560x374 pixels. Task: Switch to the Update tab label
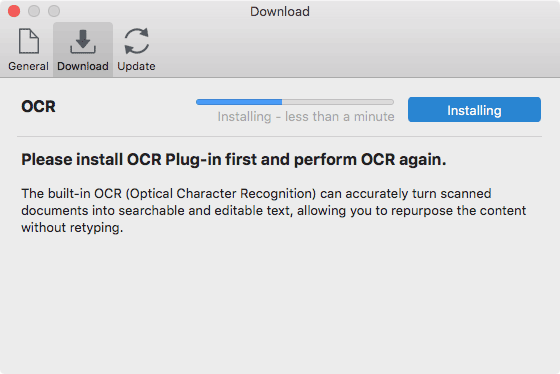coord(136,66)
